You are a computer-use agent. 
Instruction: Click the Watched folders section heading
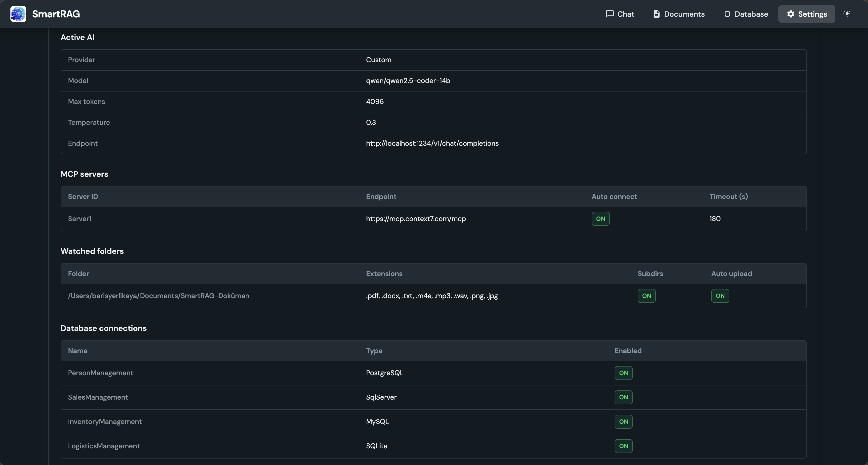click(92, 251)
